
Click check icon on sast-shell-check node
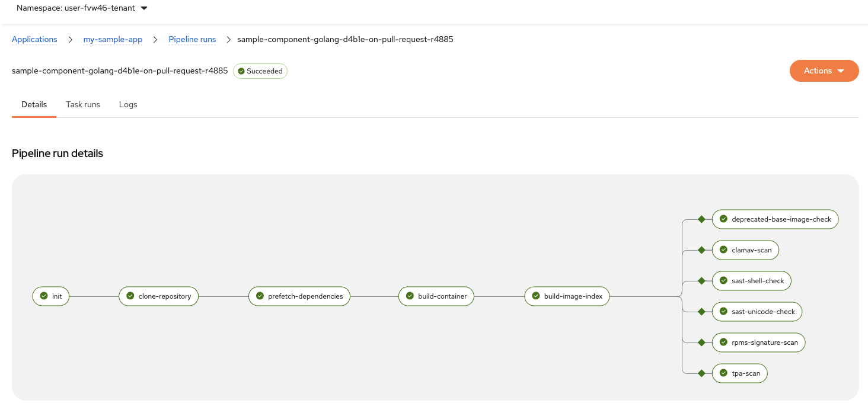(723, 281)
